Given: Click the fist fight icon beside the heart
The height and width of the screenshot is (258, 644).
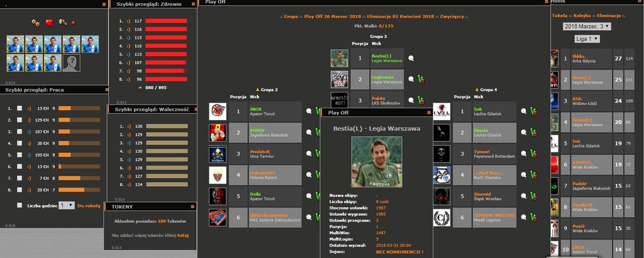Looking at the screenshot, I should click(63, 22).
